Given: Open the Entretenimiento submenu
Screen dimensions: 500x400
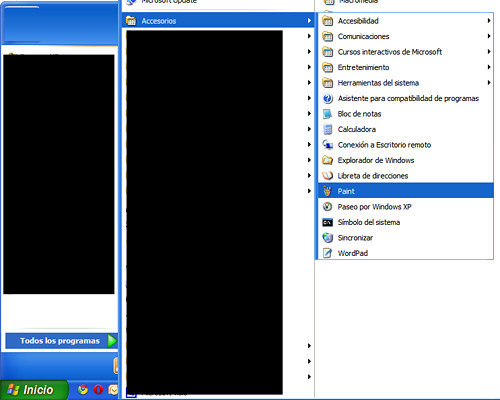Looking at the screenshot, I should click(x=406, y=67).
